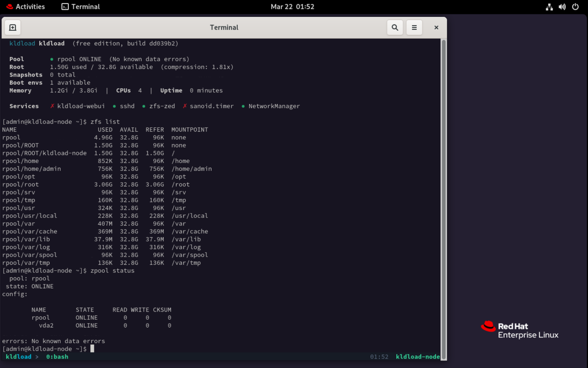Select the 0:bash tmux window label
Image resolution: width=588 pixels, height=368 pixels.
(57, 357)
